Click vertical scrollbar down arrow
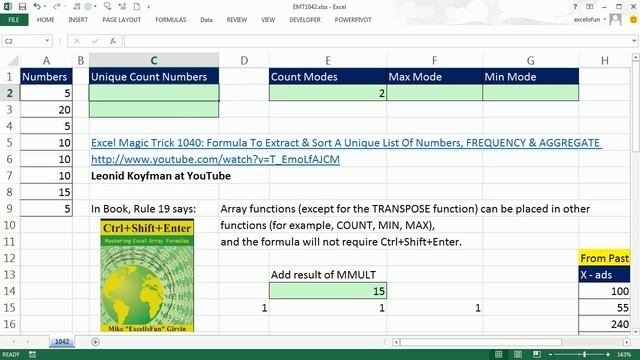 point(636,331)
